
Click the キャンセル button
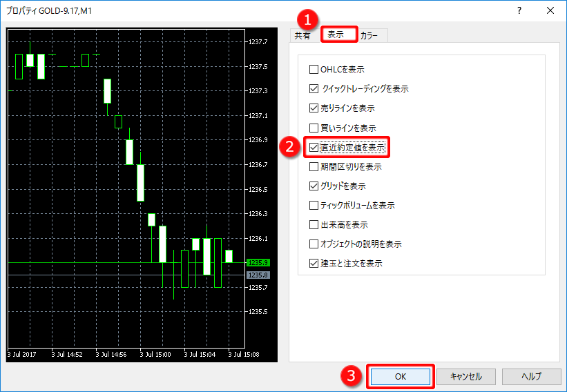(465, 376)
